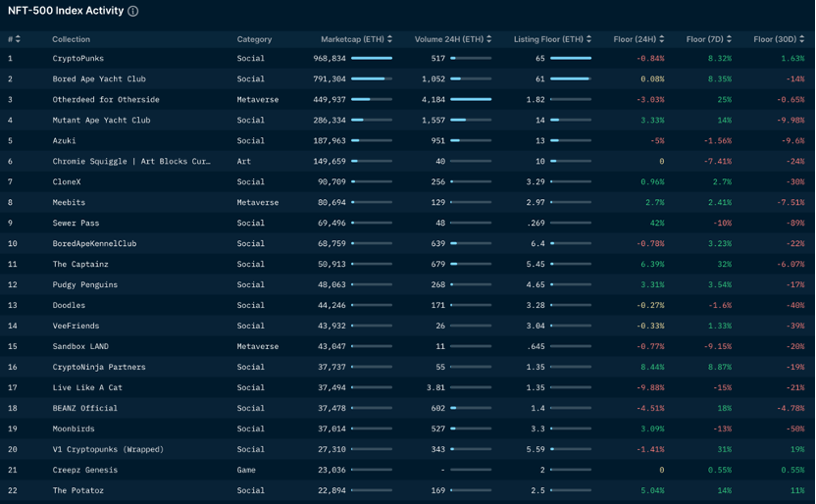Image resolution: width=816 pixels, height=504 pixels.
Task: Click Meebits Metaverse category cell
Action: 258,202
